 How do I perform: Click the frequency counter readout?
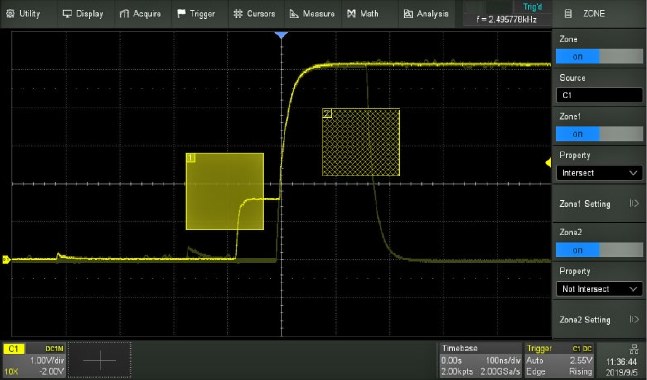(506, 19)
